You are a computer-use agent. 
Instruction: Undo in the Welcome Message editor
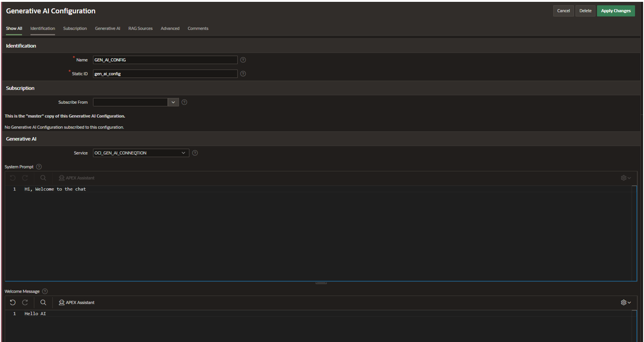pyautogui.click(x=12, y=303)
